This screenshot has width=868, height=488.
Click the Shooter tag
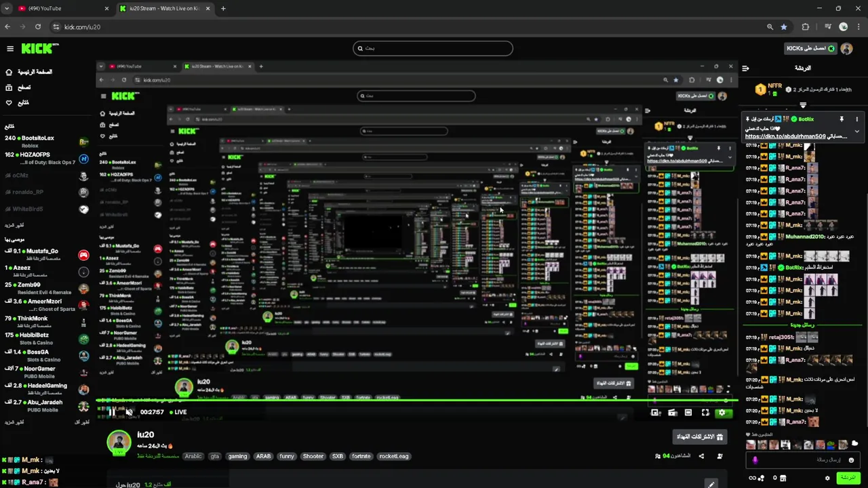click(x=313, y=456)
